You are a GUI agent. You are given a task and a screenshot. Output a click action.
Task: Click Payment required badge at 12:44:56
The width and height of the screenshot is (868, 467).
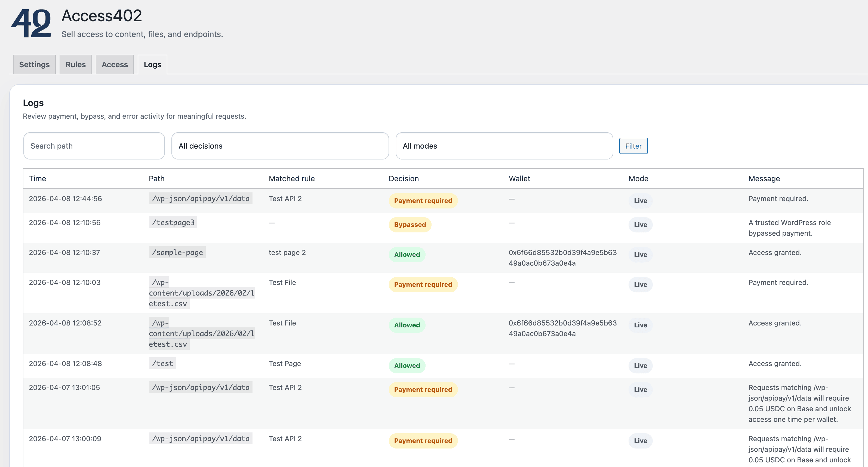point(423,201)
